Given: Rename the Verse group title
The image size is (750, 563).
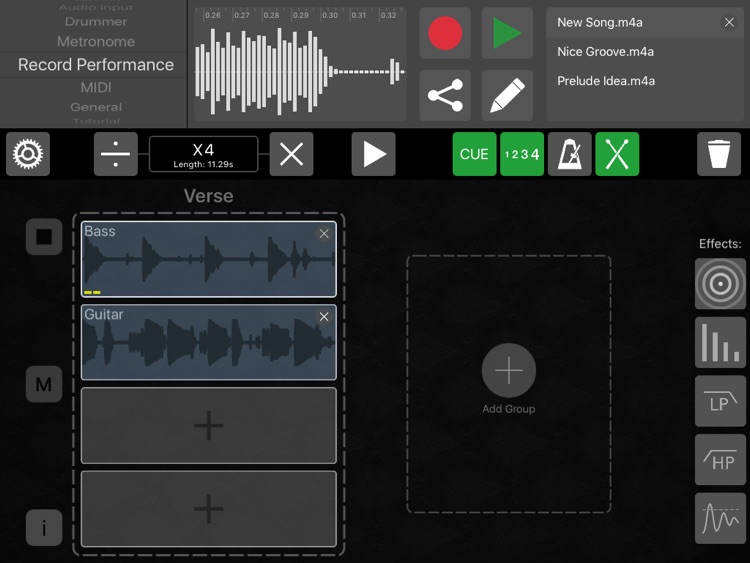Looking at the screenshot, I should tap(209, 196).
